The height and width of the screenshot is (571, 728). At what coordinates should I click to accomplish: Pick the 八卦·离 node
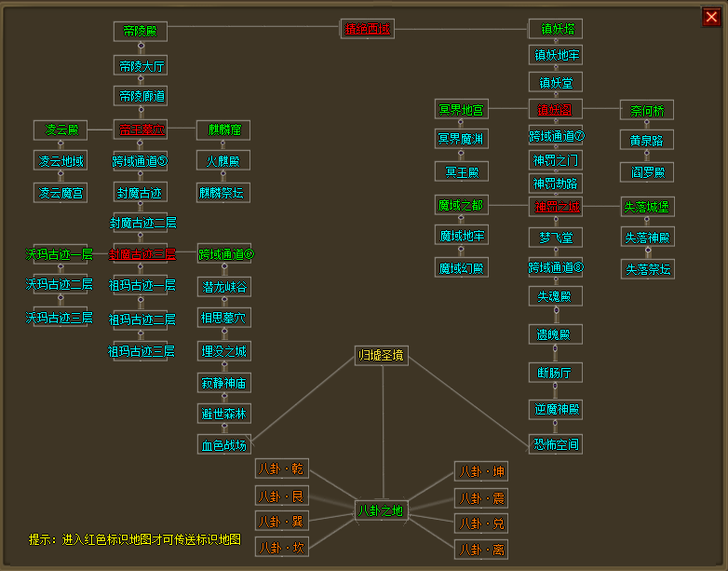481,550
